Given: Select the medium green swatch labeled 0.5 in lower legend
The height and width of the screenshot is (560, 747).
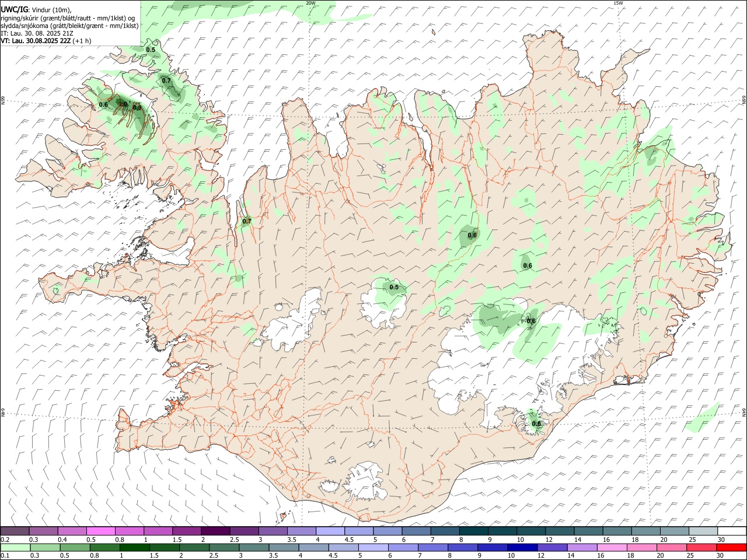Looking at the screenshot, I should point(75,547).
